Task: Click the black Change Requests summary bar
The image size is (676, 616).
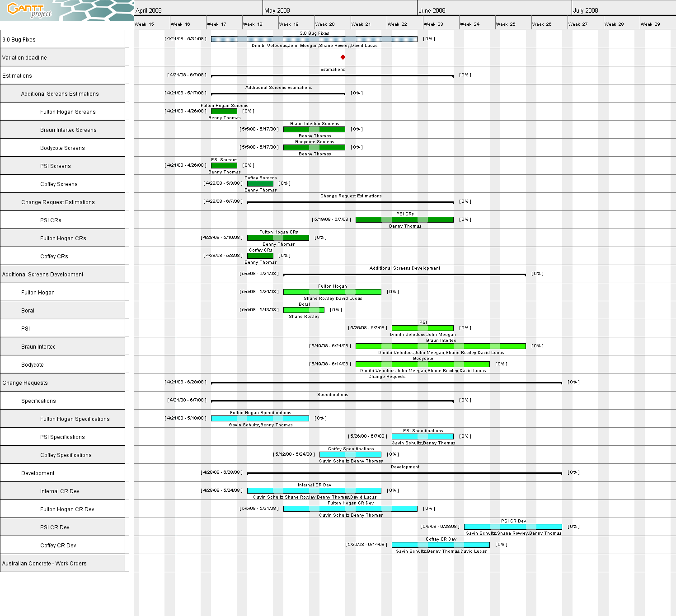Action: pyautogui.click(x=386, y=383)
